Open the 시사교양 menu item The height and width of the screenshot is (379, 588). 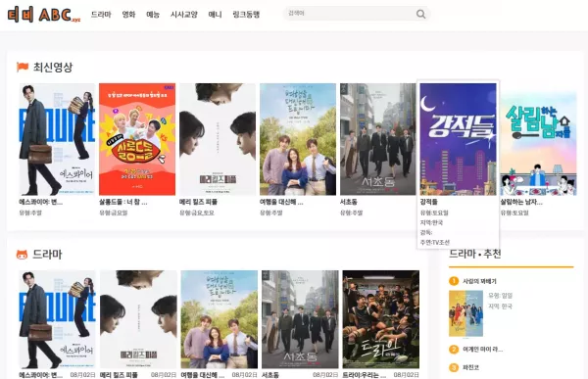tap(184, 15)
